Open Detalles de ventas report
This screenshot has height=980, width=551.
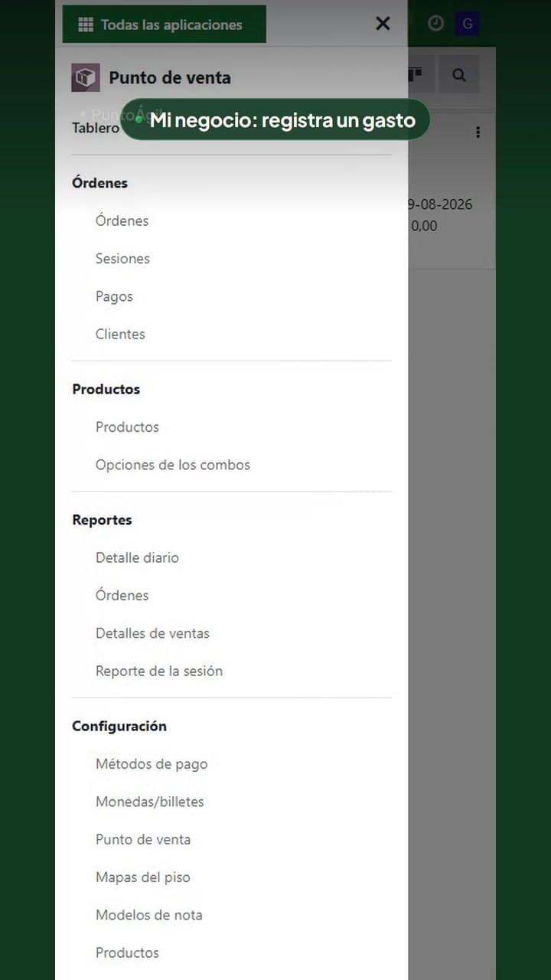[x=152, y=633]
